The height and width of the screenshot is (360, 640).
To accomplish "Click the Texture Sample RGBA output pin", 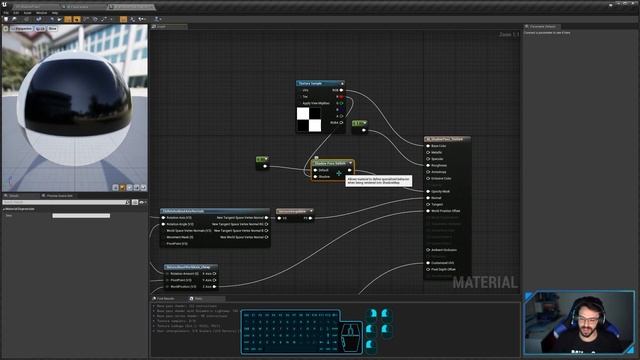I will [x=341, y=122].
